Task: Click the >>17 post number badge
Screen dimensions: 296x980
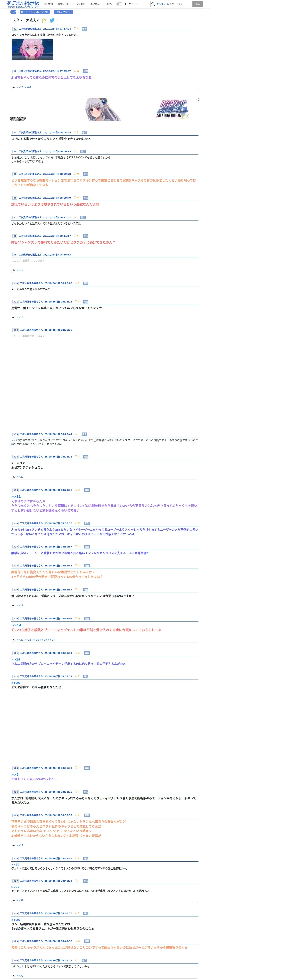Action: [15, 547]
